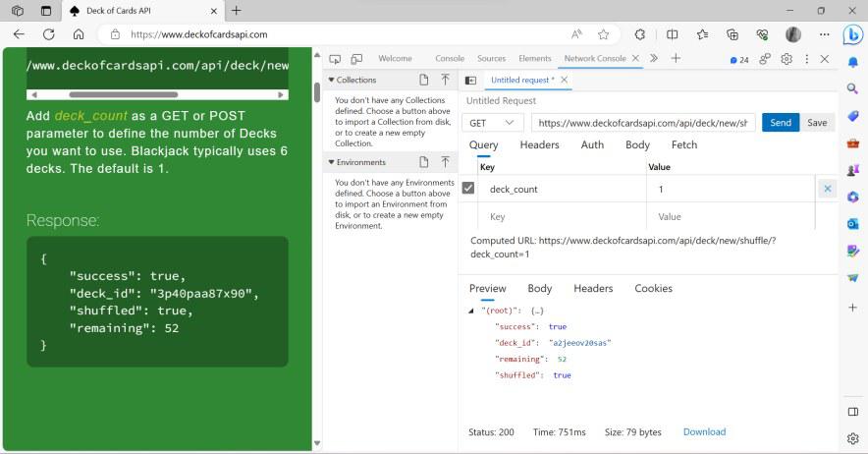The height and width of the screenshot is (454, 868).
Task: Close the Untitled request tab
Action: (x=564, y=80)
